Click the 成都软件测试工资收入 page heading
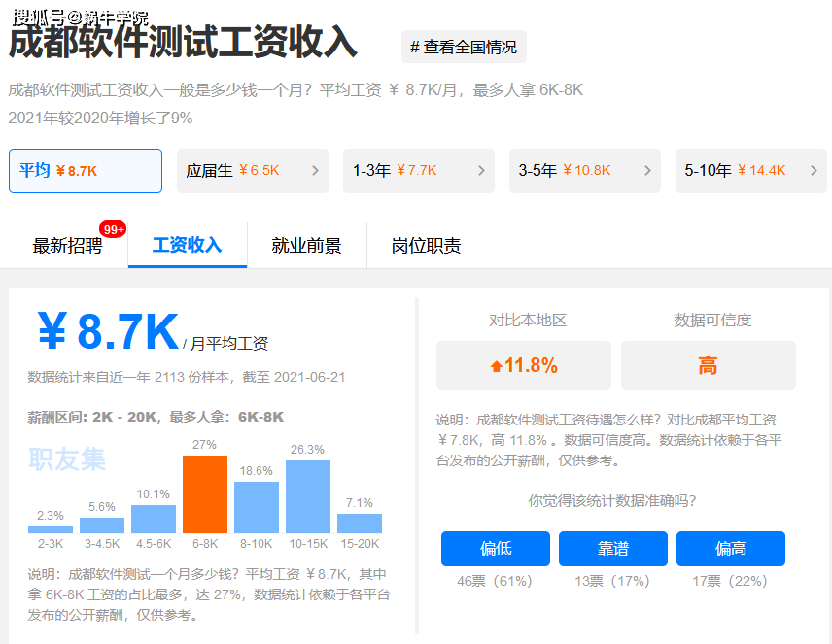The image size is (832, 644). tap(183, 42)
